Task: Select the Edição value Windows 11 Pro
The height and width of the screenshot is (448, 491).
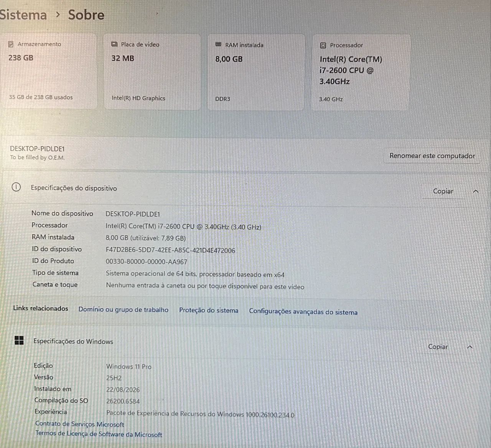Action: point(129,367)
